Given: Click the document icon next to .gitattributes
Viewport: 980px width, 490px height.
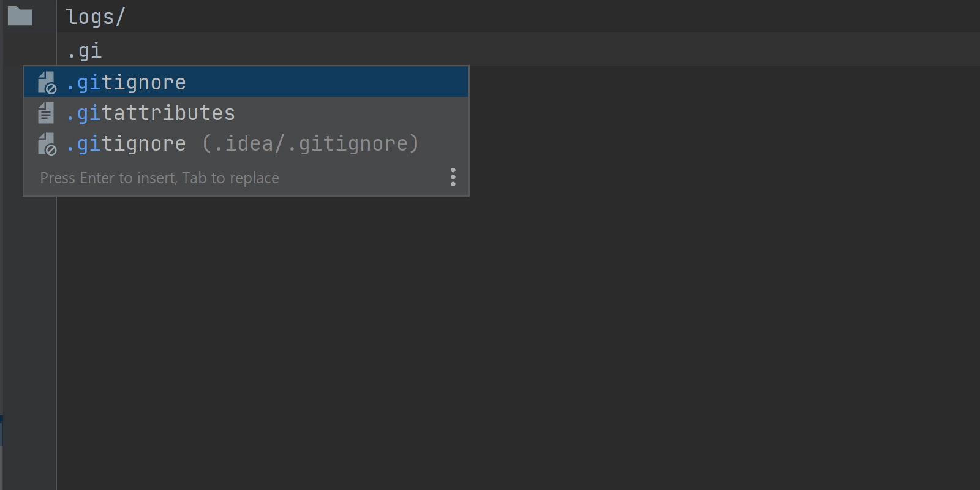Looking at the screenshot, I should 46,113.
